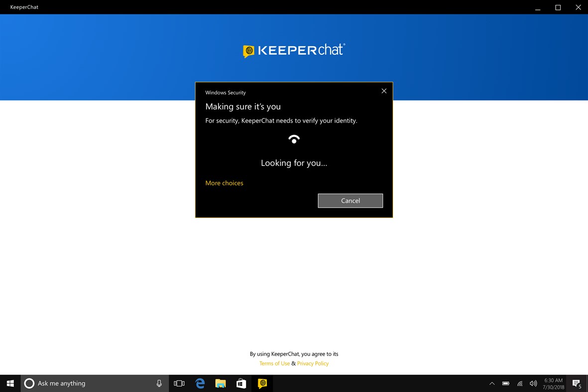Open the Microsoft Store
Screen dimensions: 588x392
(x=241, y=384)
